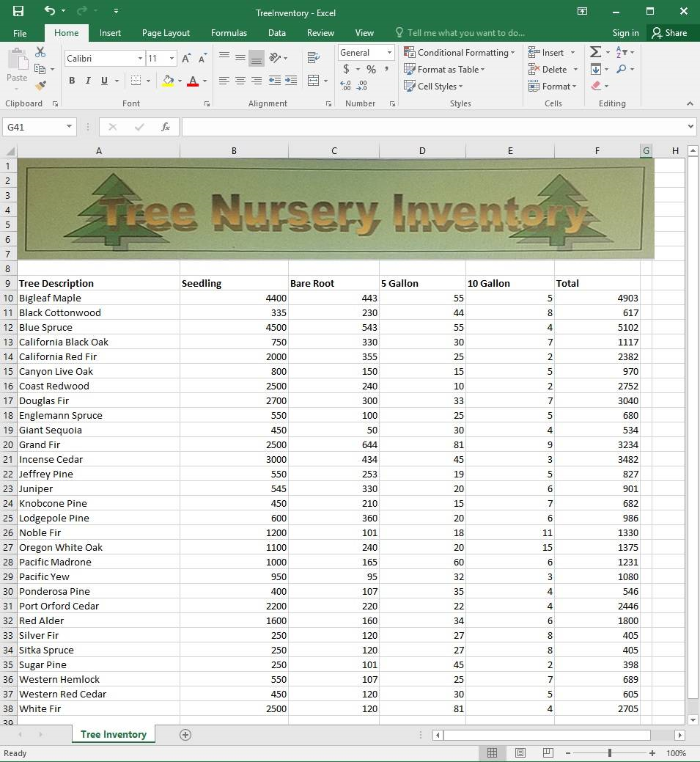This screenshot has width=700, height=762.
Task: Click the Wrap Text icon
Action: pos(313,57)
